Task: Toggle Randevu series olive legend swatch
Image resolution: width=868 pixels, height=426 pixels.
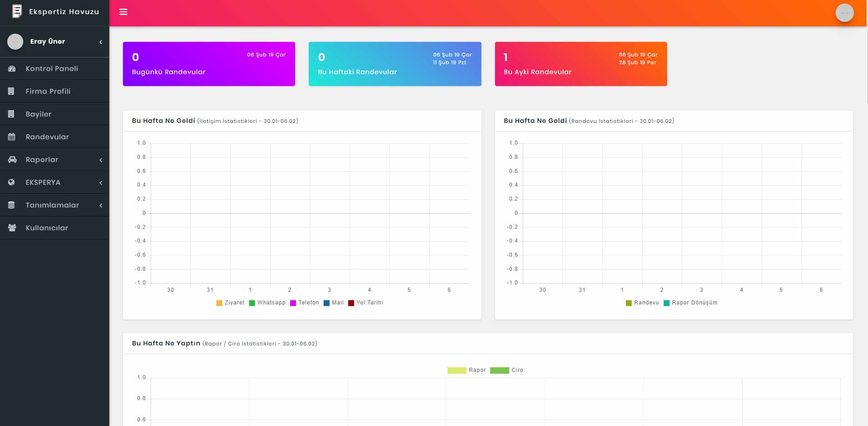Action: pyautogui.click(x=629, y=303)
